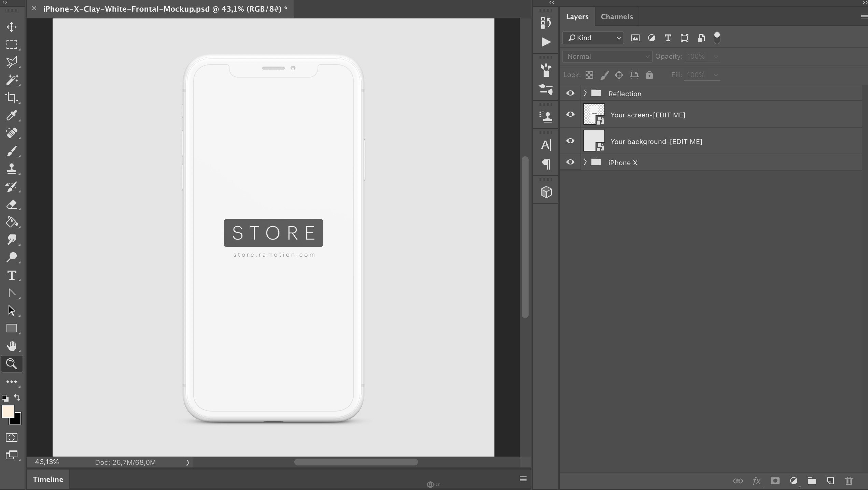Image resolution: width=868 pixels, height=490 pixels.
Task: Open the status bar Doc info arrow
Action: (187, 462)
